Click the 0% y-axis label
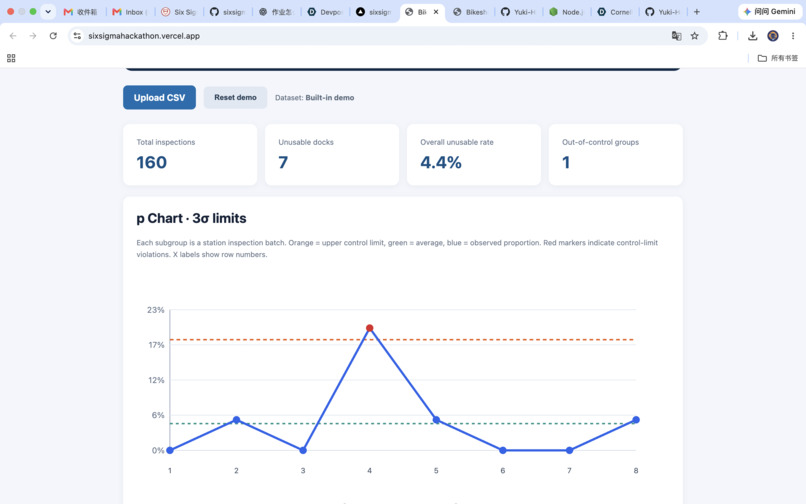 click(158, 451)
